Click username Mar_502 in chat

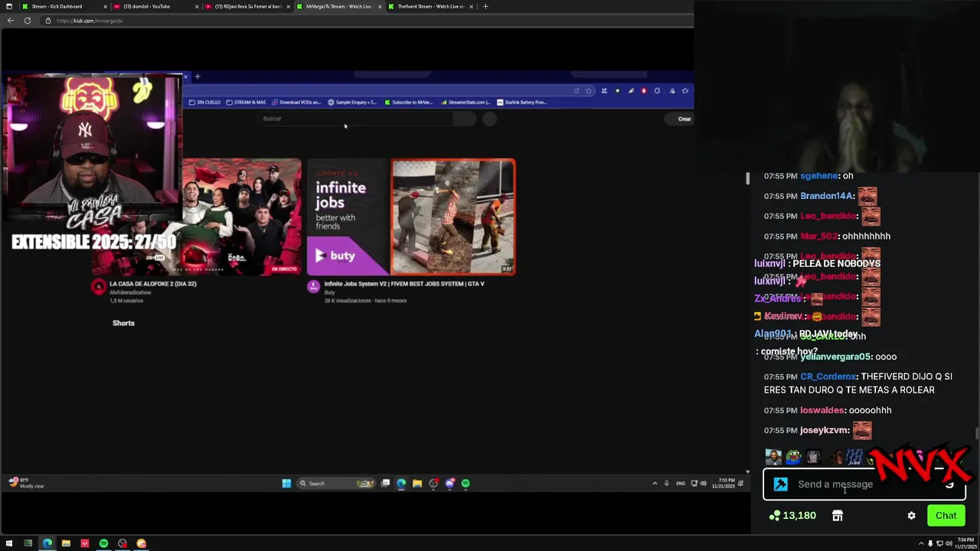pos(818,236)
